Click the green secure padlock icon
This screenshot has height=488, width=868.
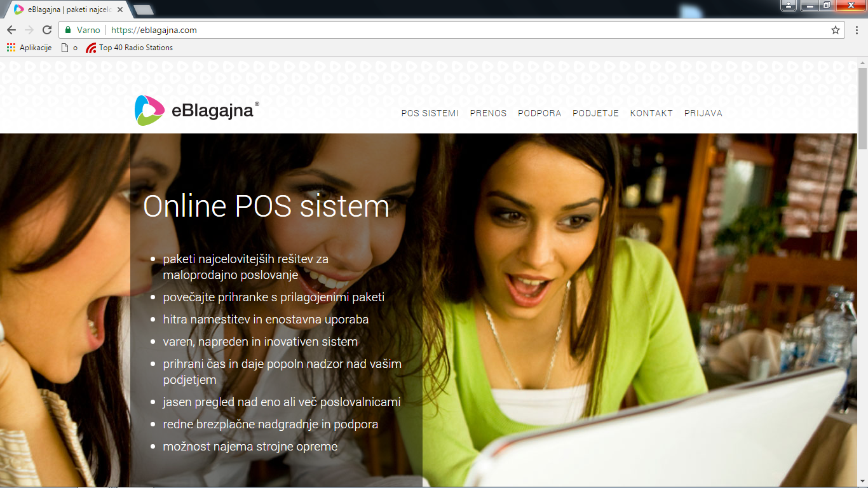[68, 30]
